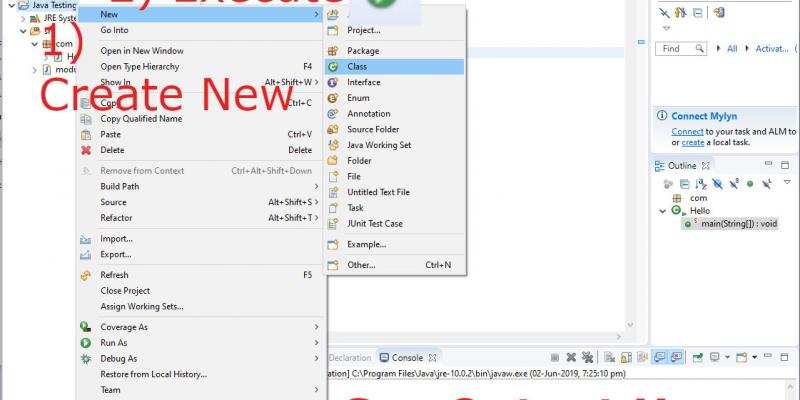Choose Class from the New submenu
The height and width of the screenshot is (400, 800).
coord(394,66)
